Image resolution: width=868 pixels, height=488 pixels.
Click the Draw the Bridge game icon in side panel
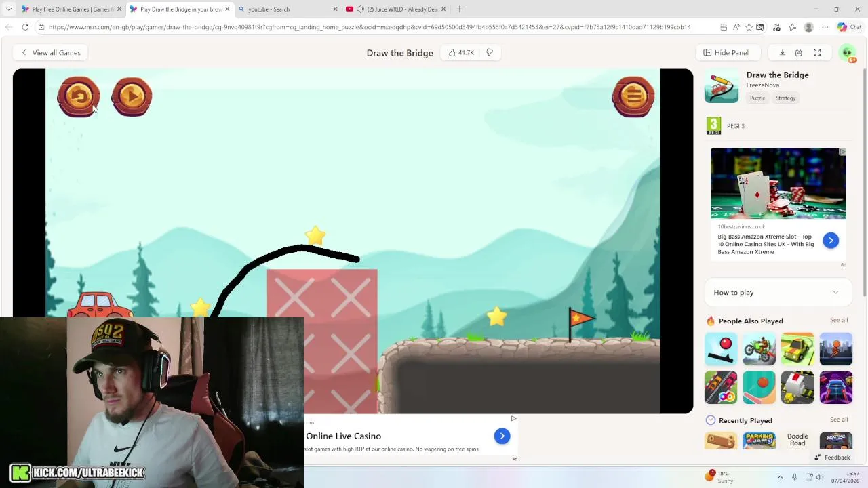pos(722,86)
